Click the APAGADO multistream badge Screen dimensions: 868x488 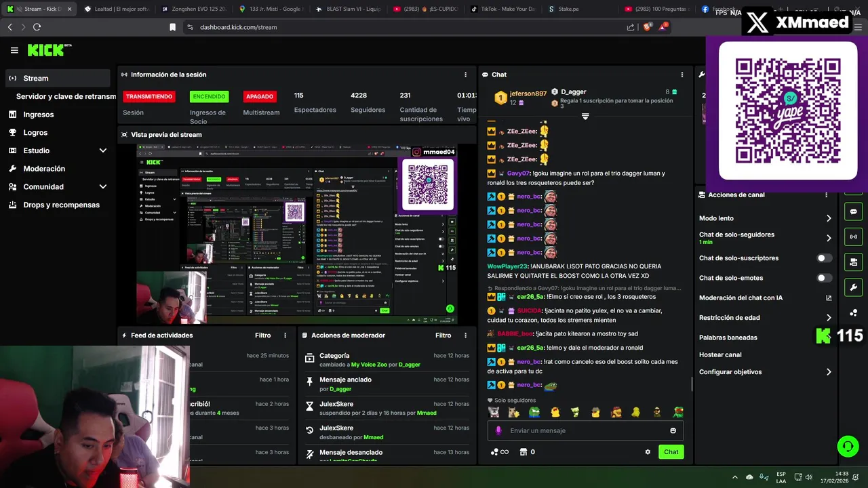click(x=260, y=96)
